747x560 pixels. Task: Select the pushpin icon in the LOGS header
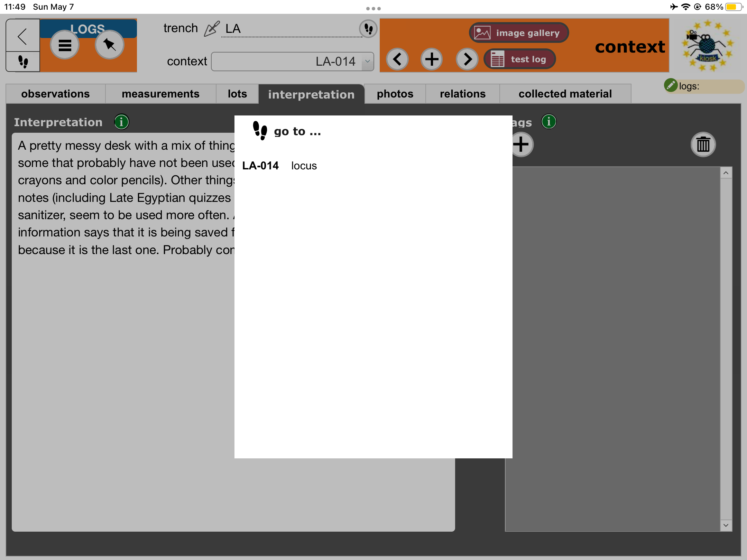tap(109, 44)
